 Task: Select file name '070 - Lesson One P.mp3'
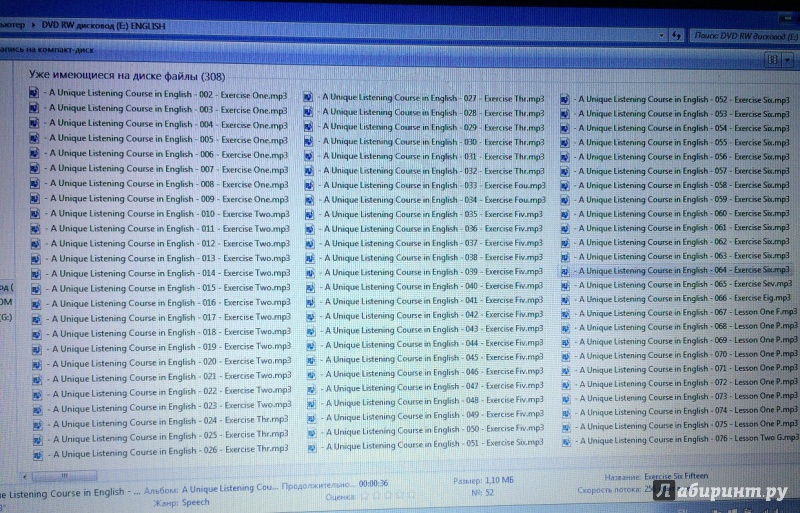(x=688, y=354)
